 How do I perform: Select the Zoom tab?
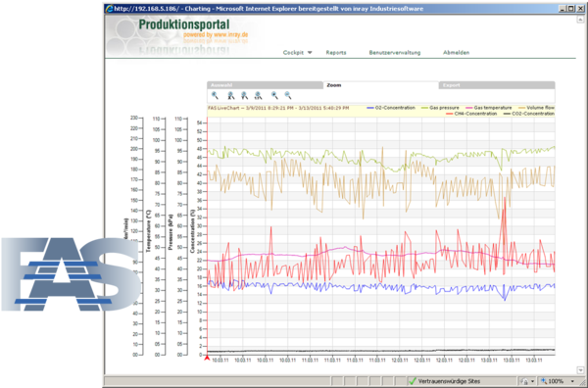pos(381,85)
